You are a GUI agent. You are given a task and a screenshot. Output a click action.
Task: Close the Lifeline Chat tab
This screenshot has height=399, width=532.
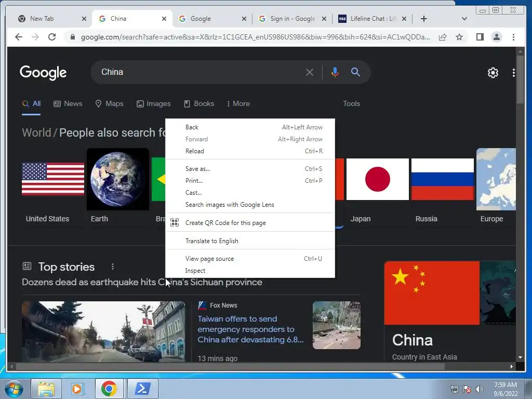pos(404,19)
